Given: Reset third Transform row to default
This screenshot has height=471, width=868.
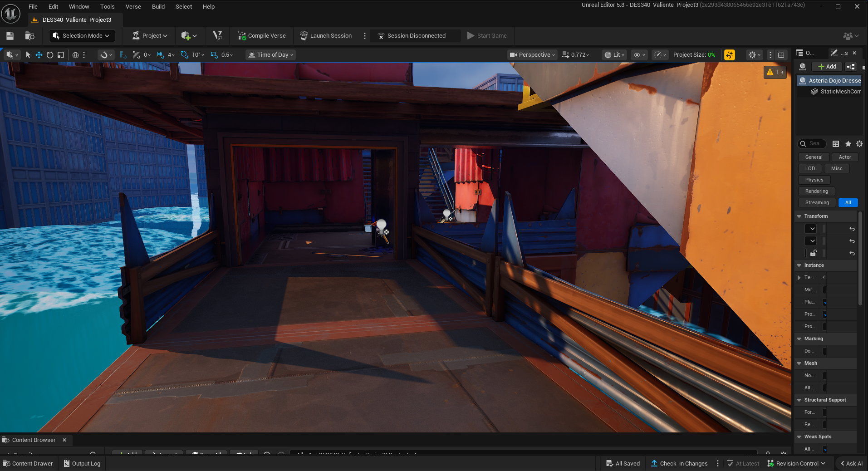Looking at the screenshot, I should pos(852,253).
